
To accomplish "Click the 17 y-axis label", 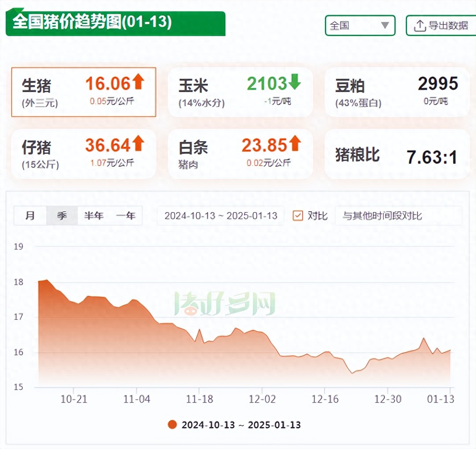I will pos(18,317).
